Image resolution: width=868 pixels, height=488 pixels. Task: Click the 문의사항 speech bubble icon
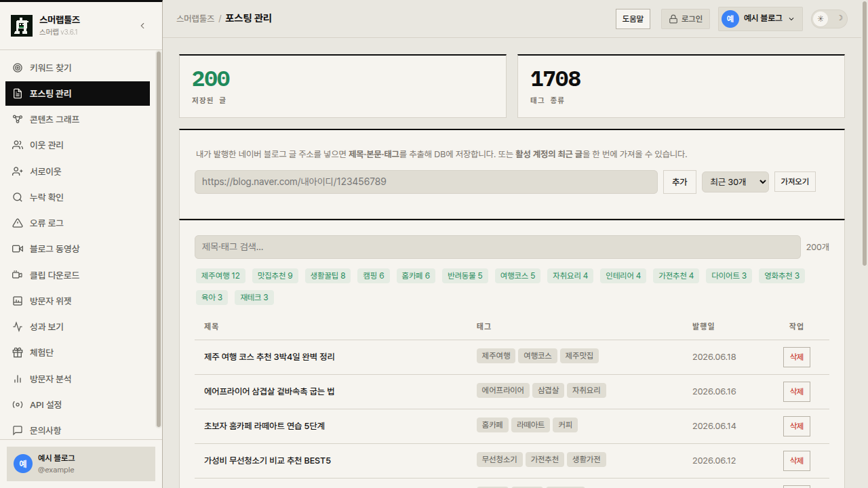click(x=18, y=430)
